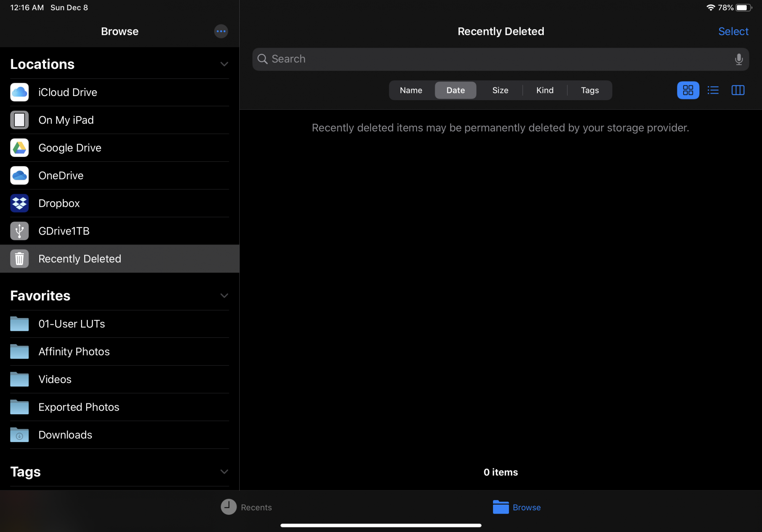Click the Search field

tap(495, 59)
